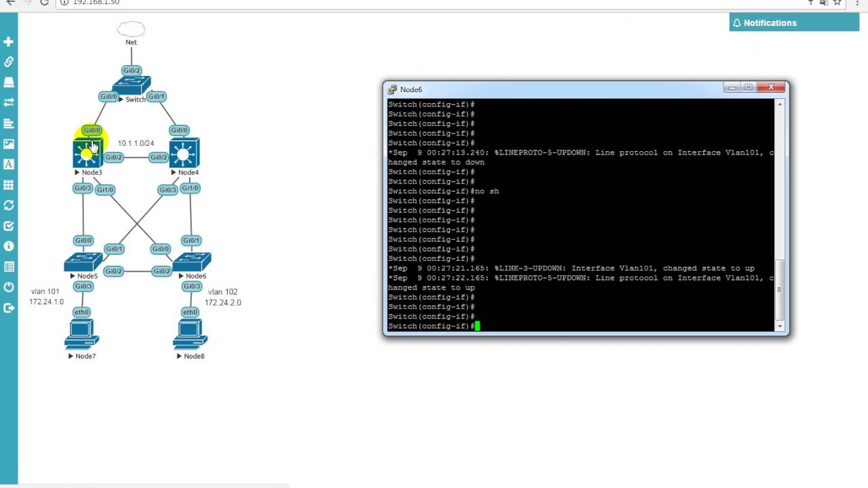Click Gi0/2 label right of Node5
The height and width of the screenshot is (488, 868).
pyautogui.click(x=113, y=271)
